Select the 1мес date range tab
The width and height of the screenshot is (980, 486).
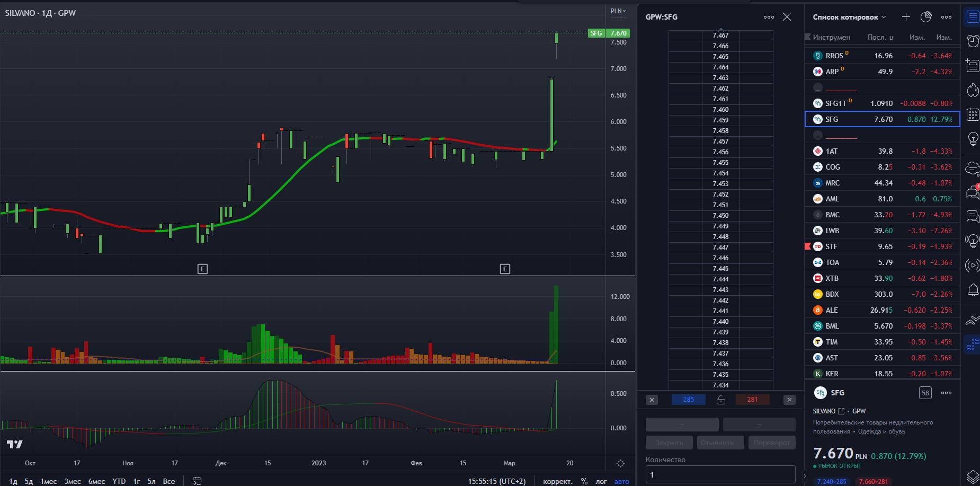(49, 481)
